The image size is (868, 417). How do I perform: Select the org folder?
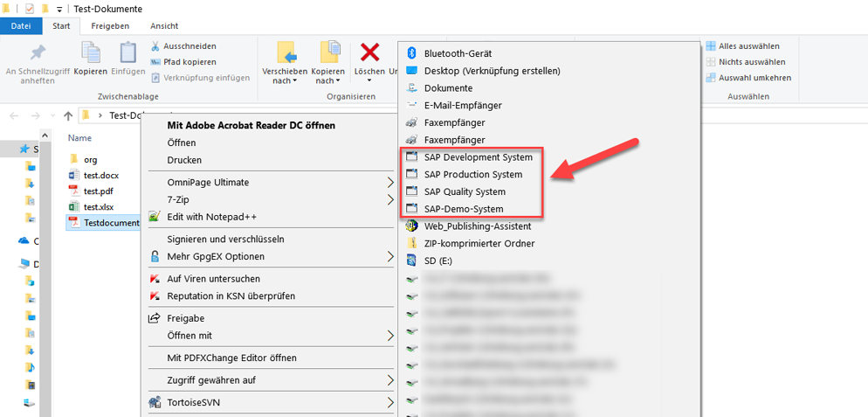tap(83, 160)
